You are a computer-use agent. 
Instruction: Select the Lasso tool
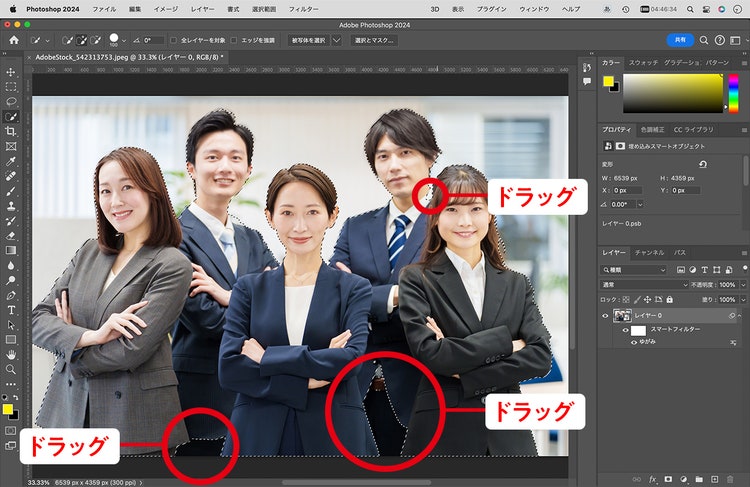pyautogui.click(x=11, y=102)
